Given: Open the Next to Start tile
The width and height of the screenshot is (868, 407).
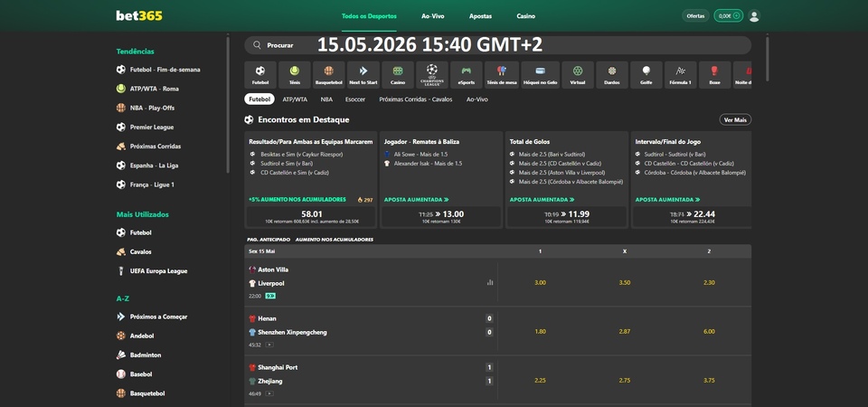Looking at the screenshot, I should pos(363,75).
